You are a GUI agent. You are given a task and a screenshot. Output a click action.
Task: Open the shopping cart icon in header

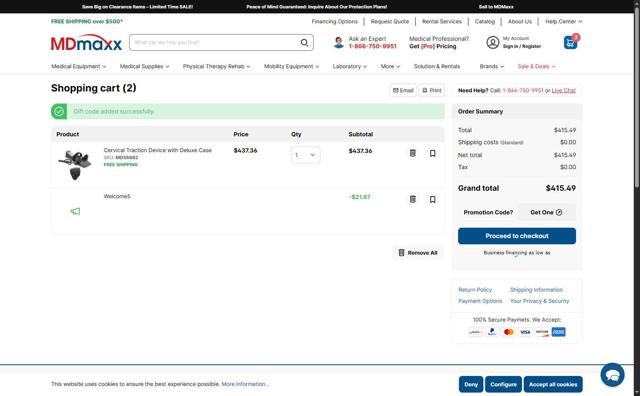coord(571,42)
